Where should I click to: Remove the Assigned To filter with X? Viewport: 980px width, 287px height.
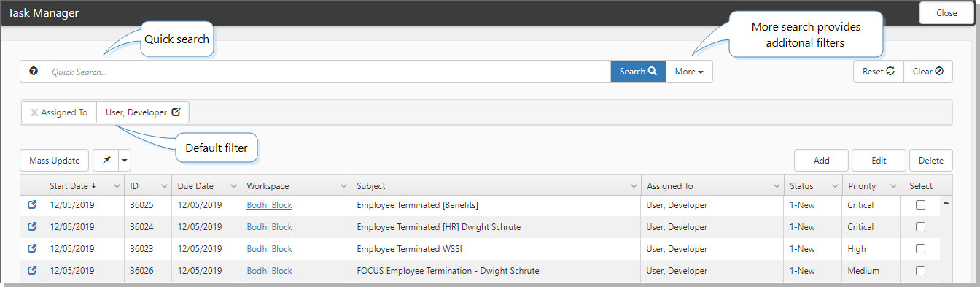[34, 112]
